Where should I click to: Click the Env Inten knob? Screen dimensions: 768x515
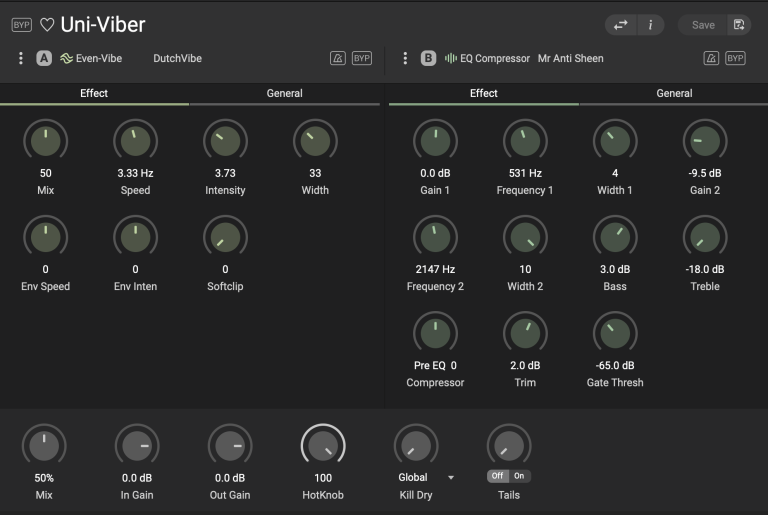[x=136, y=237]
